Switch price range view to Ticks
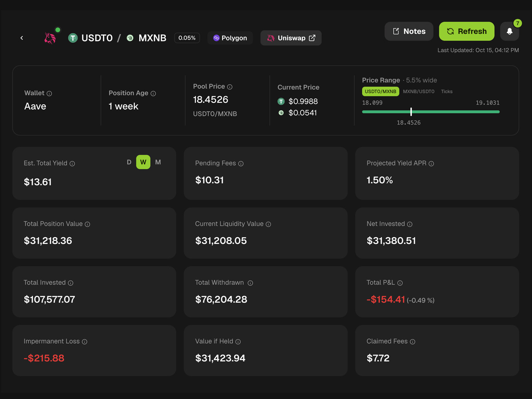Screen dimensions: 532x399 click(x=447, y=91)
